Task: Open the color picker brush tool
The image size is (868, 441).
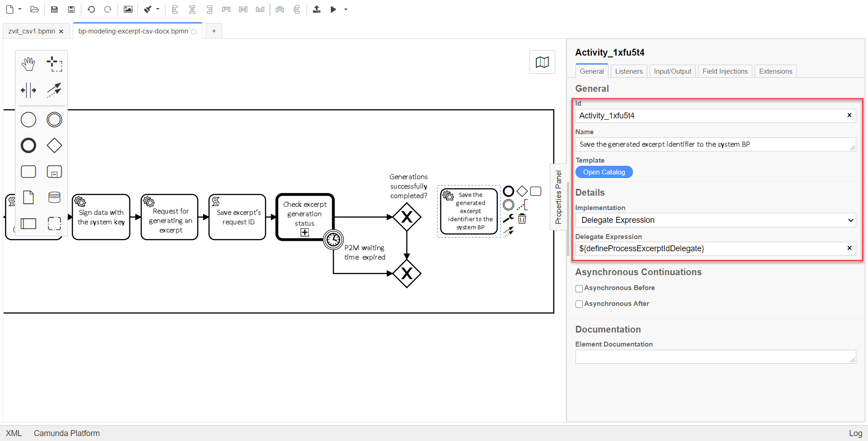Action: point(148,9)
